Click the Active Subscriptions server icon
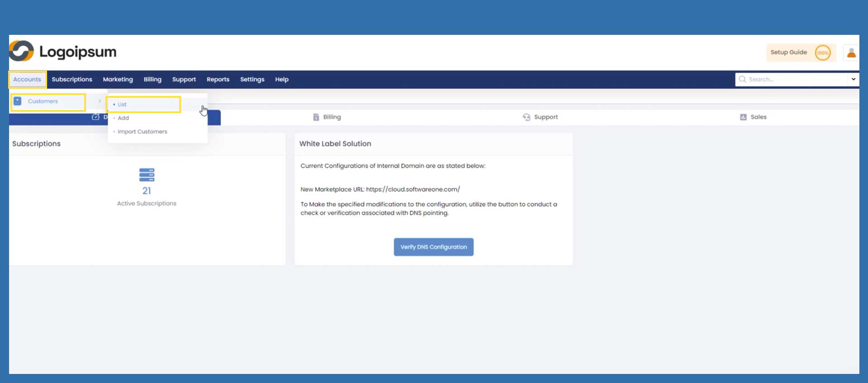Viewport: 868px width, 383px height. coord(147,175)
